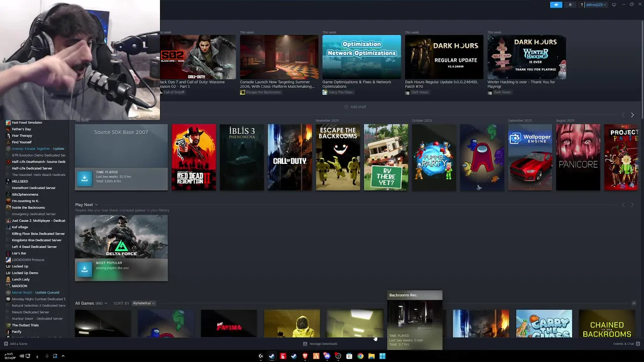This screenshot has height=362, width=644.
Task: Select The Outlast Trials in library list
Action: (26, 325)
